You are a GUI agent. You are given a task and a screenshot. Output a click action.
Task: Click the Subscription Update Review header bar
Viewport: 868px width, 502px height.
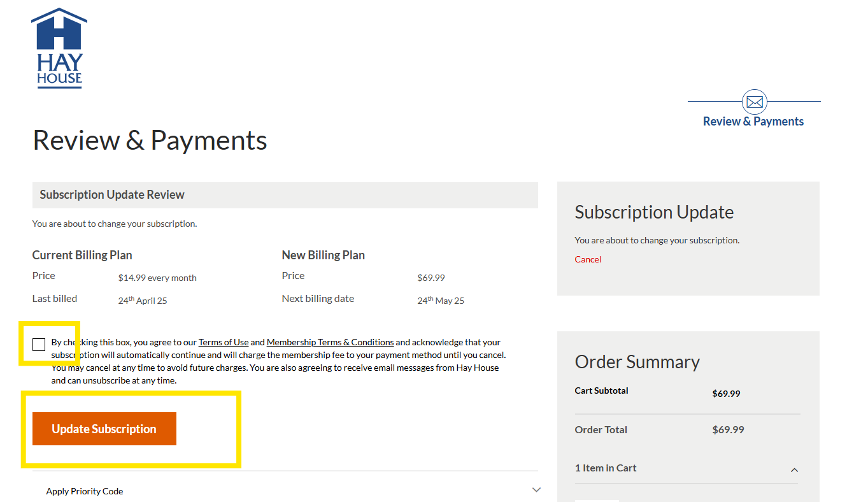(285, 195)
